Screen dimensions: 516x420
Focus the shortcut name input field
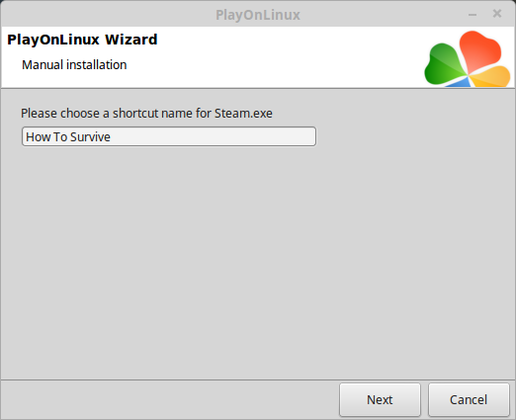[169, 136]
